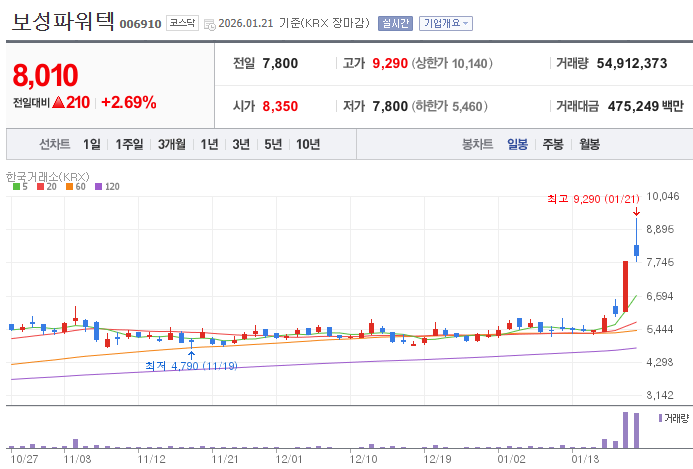Select the 1년 line chart tab

[209, 144]
